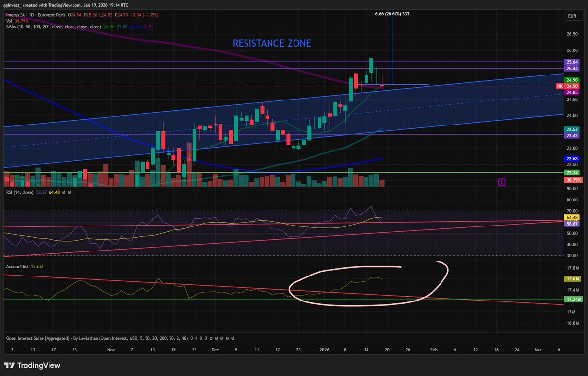Viewport: 588px width, 376px height.
Task: Click the Imerys SA symbol title
Action: [19, 15]
